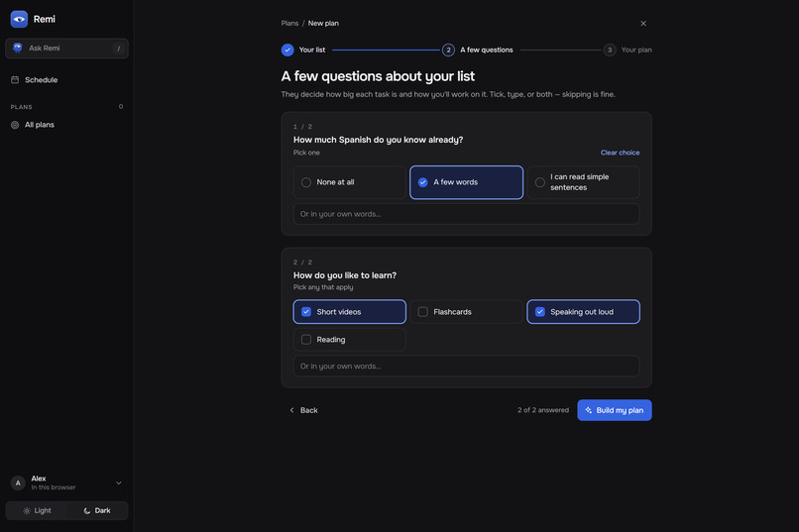Click the Plans breadcrumb link

pyautogui.click(x=289, y=24)
